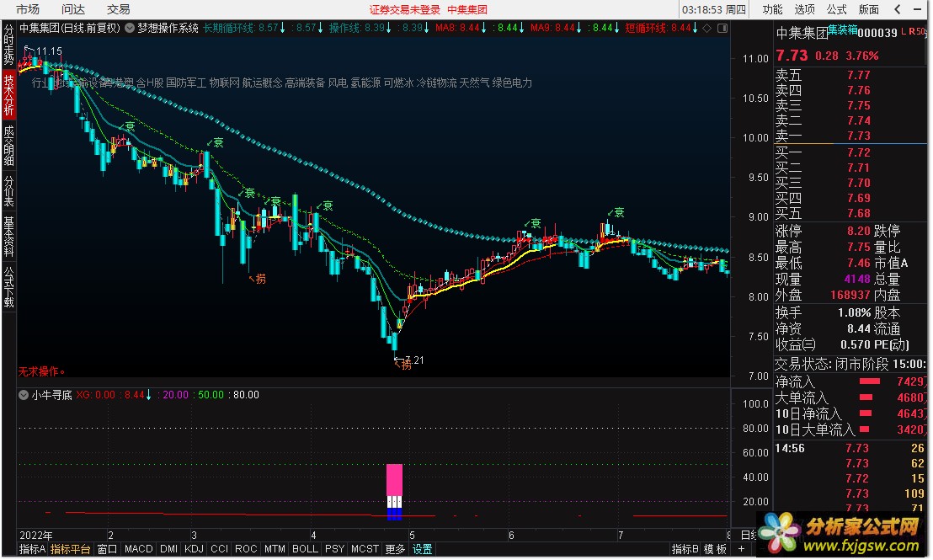The height and width of the screenshot is (560, 933).
Task: Switch indicator to MCST
Action: 365,549
